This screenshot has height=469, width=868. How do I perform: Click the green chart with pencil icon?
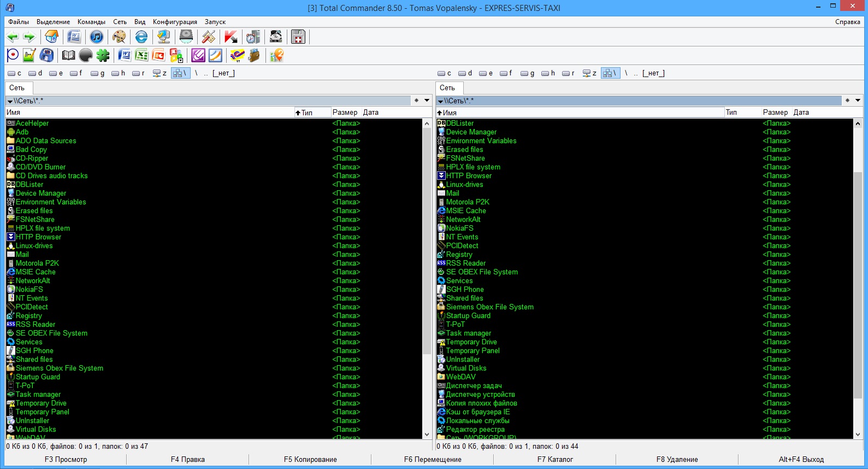point(29,55)
